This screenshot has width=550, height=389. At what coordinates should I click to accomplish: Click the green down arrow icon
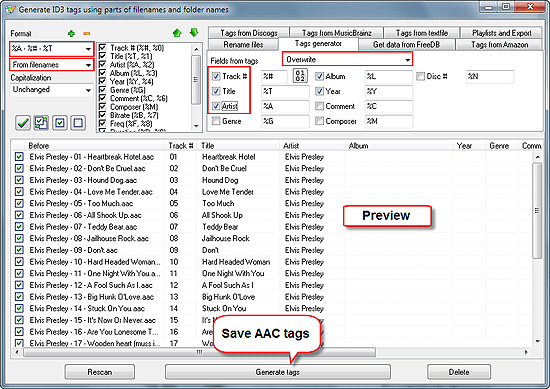[x=194, y=33]
